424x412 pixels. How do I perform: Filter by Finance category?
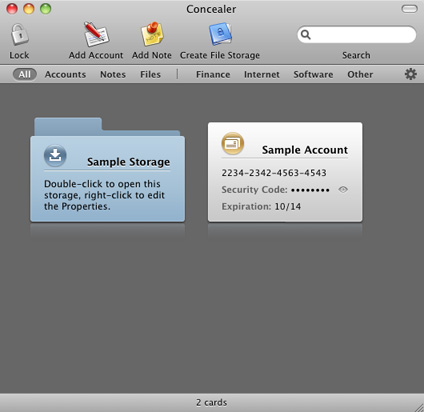pos(213,74)
